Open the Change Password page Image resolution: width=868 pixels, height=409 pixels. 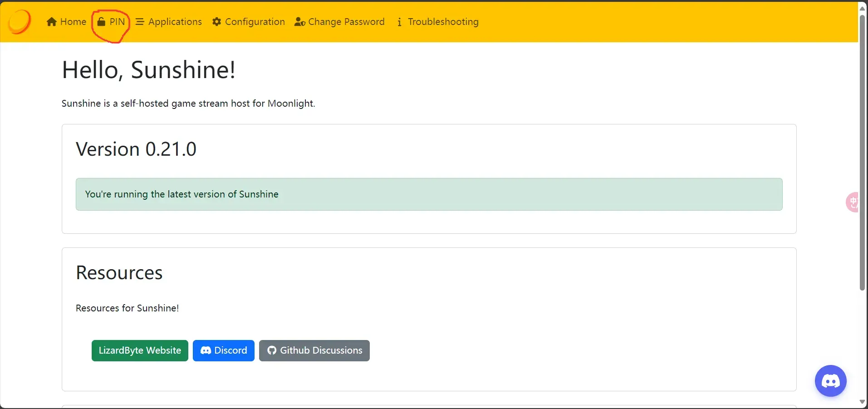point(339,22)
